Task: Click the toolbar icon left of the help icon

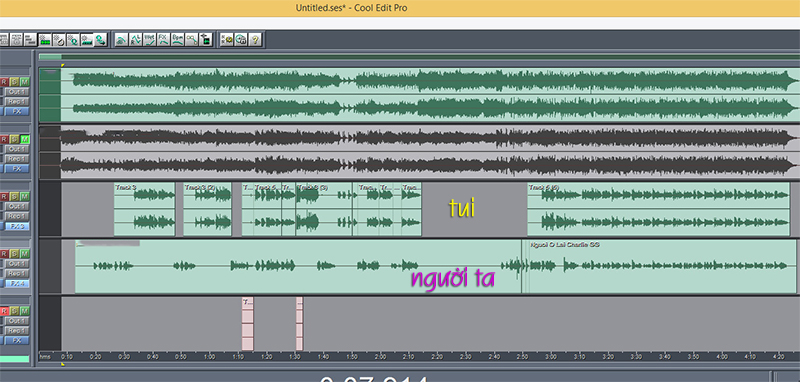Action: tap(241, 39)
